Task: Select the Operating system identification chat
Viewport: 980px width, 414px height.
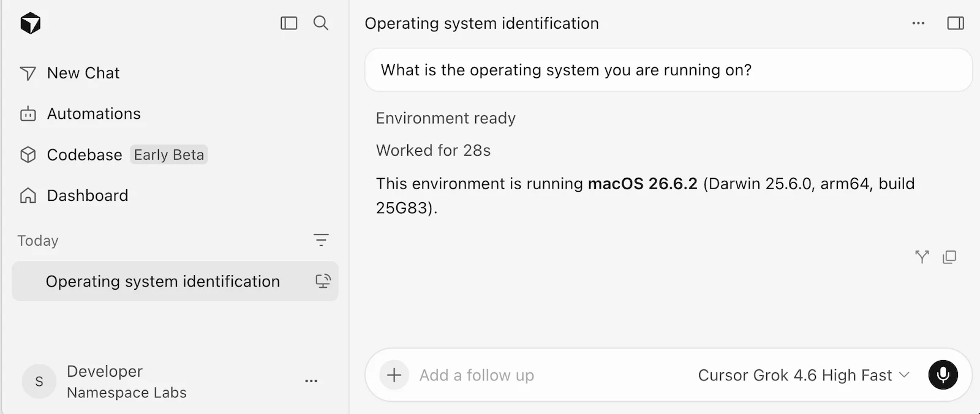Action: point(175,281)
